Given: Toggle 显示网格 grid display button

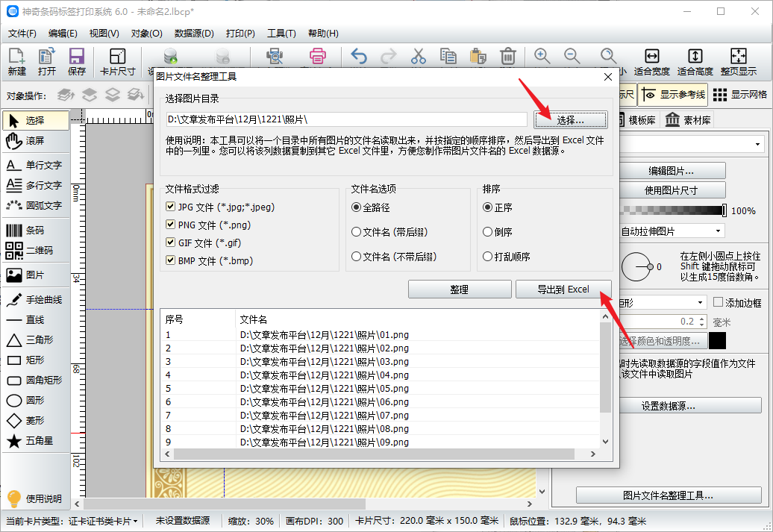Looking at the screenshot, I should pos(740,95).
